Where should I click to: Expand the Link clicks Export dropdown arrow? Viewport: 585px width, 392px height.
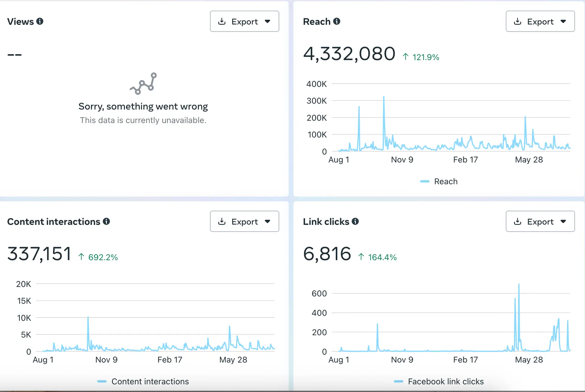tap(563, 221)
